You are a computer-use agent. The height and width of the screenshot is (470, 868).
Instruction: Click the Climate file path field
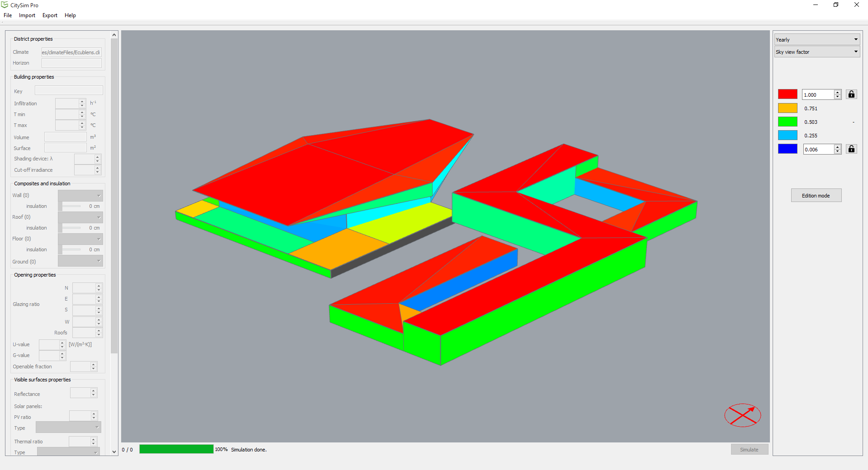pyautogui.click(x=71, y=52)
